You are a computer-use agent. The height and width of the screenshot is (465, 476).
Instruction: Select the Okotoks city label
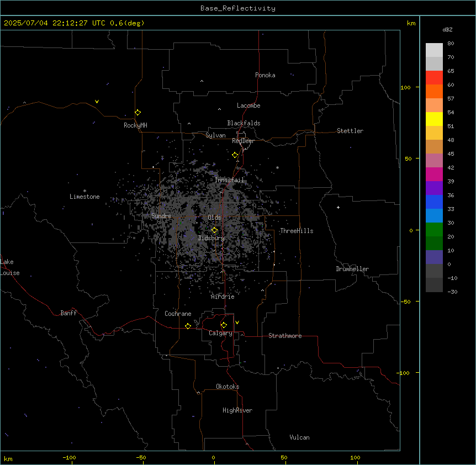click(228, 387)
